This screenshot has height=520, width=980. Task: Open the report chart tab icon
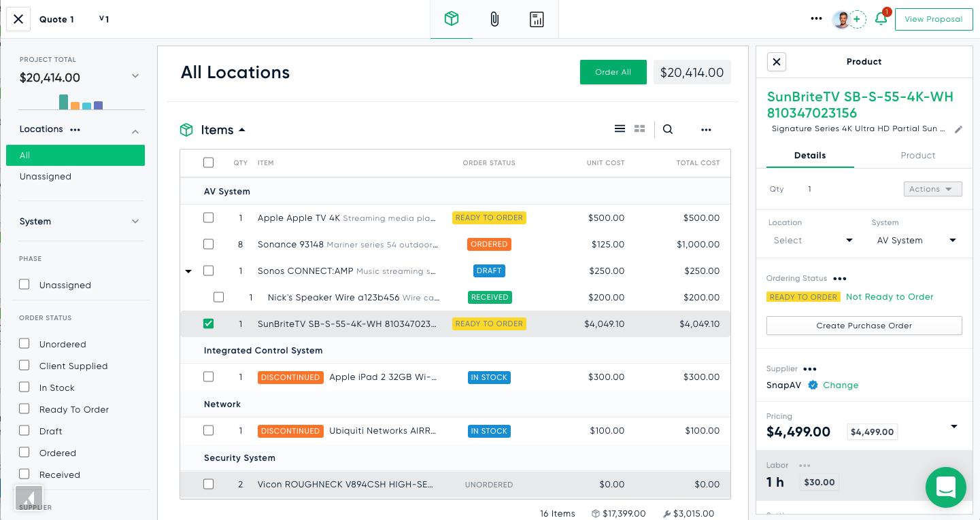(537, 19)
